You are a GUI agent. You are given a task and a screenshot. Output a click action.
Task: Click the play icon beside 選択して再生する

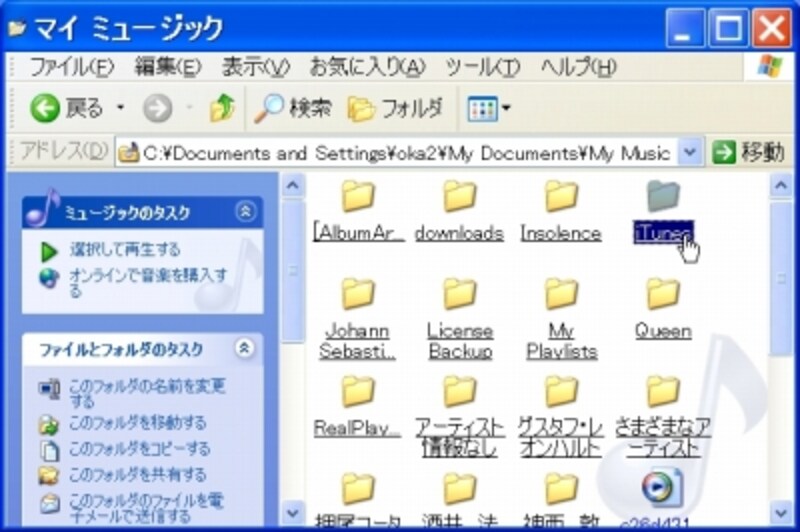click(x=49, y=251)
